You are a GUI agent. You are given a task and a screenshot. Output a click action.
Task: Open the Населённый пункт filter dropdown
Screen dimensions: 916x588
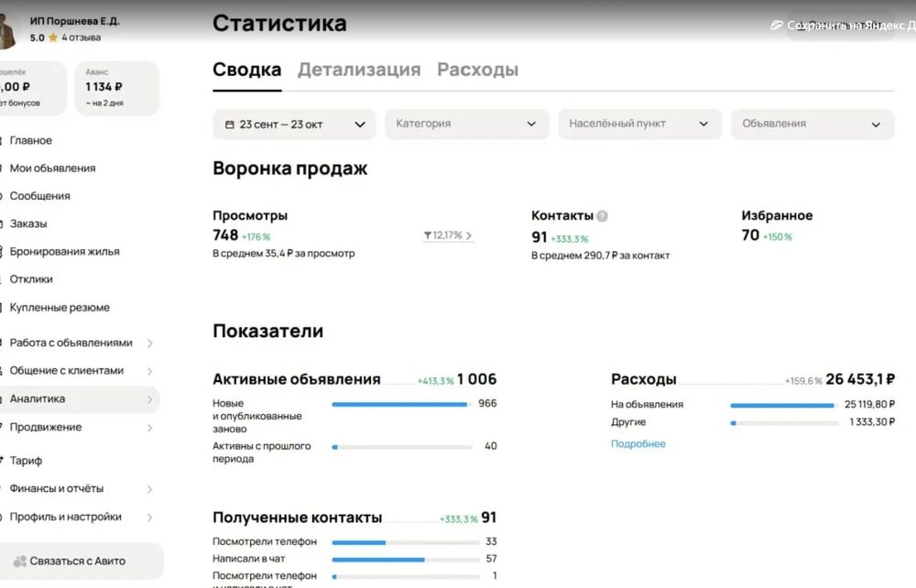click(x=639, y=124)
